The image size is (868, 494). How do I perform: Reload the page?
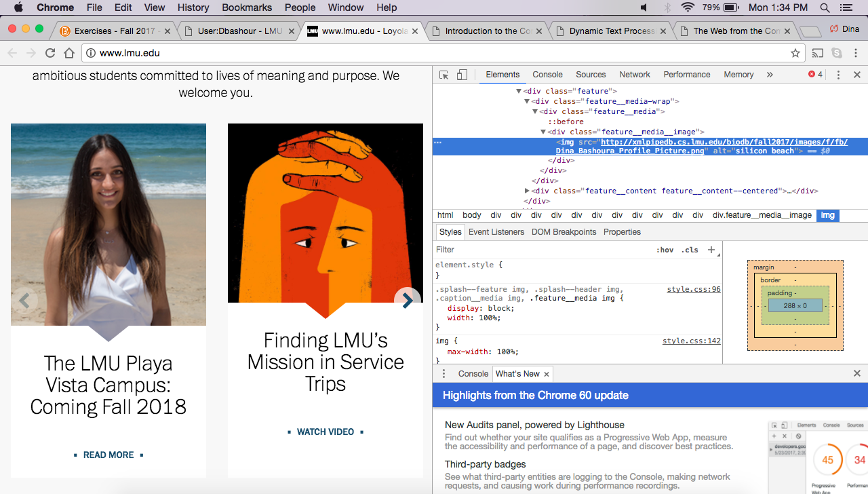50,53
